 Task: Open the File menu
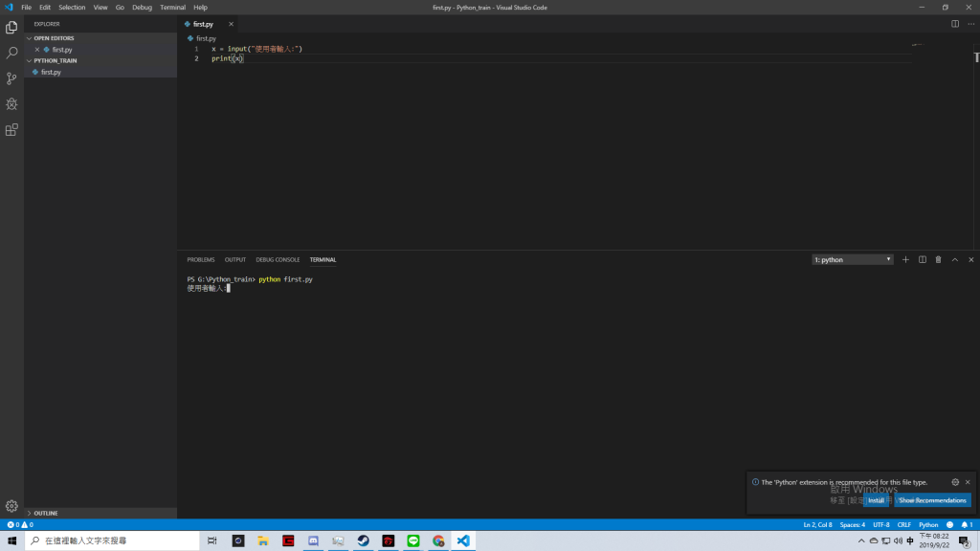[26, 8]
